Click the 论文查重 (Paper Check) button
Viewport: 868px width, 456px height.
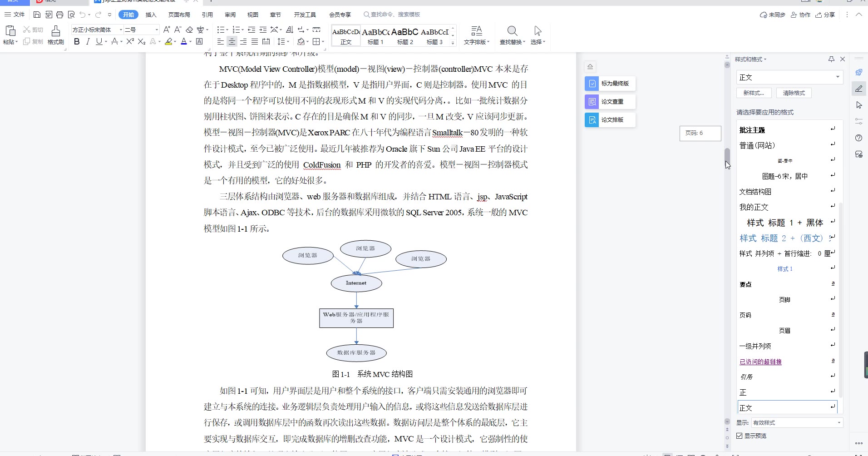[x=610, y=101]
